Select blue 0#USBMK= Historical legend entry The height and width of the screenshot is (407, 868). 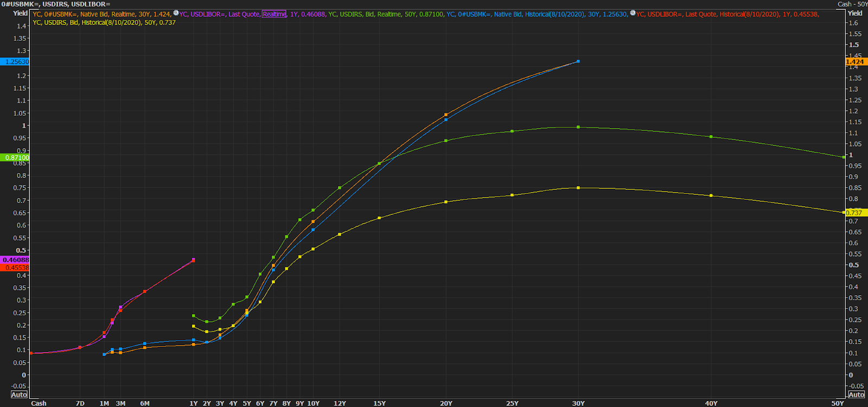pyautogui.click(x=537, y=14)
